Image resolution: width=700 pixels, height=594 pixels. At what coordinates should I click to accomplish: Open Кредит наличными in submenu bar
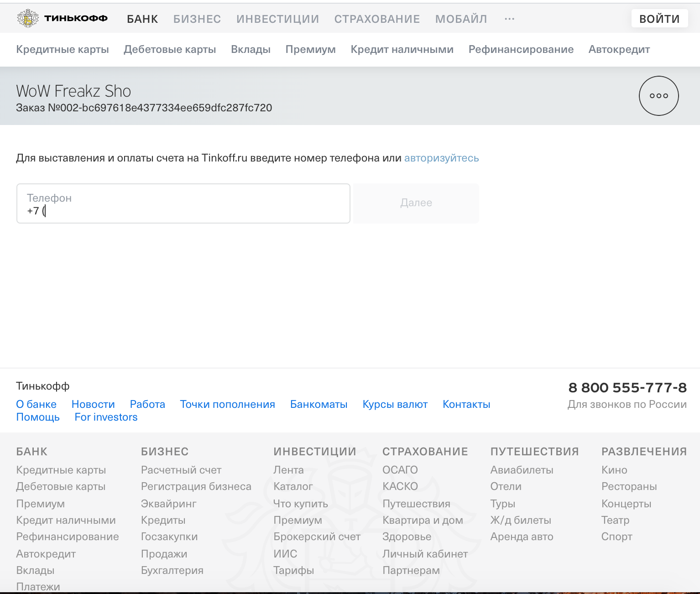pyautogui.click(x=402, y=49)
